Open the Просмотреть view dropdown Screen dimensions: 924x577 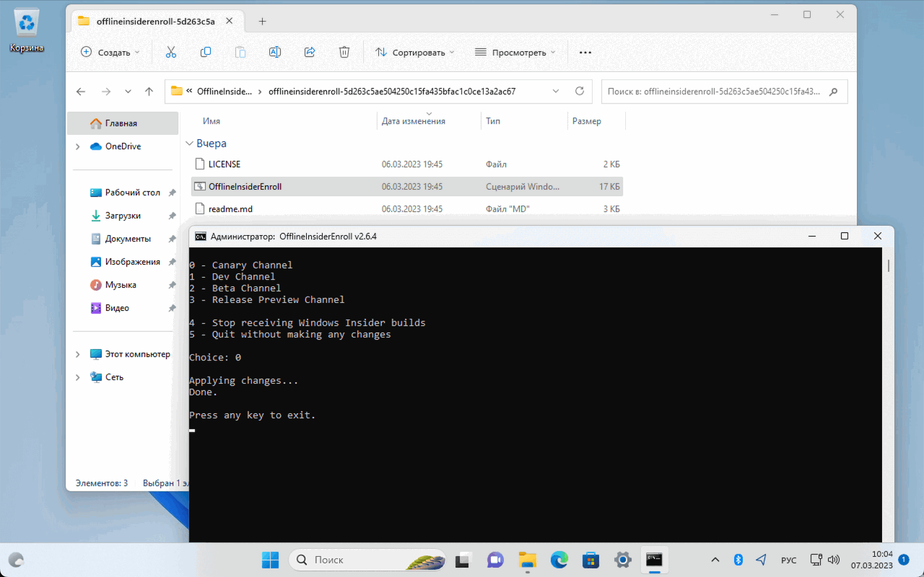pyautogui.click(x=516, y=52)
